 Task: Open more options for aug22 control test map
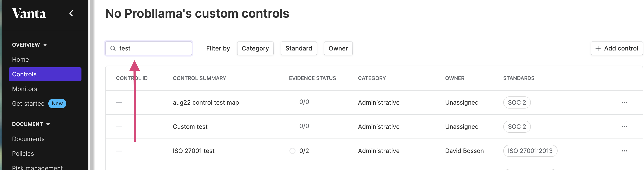click(x=624, y=102)
